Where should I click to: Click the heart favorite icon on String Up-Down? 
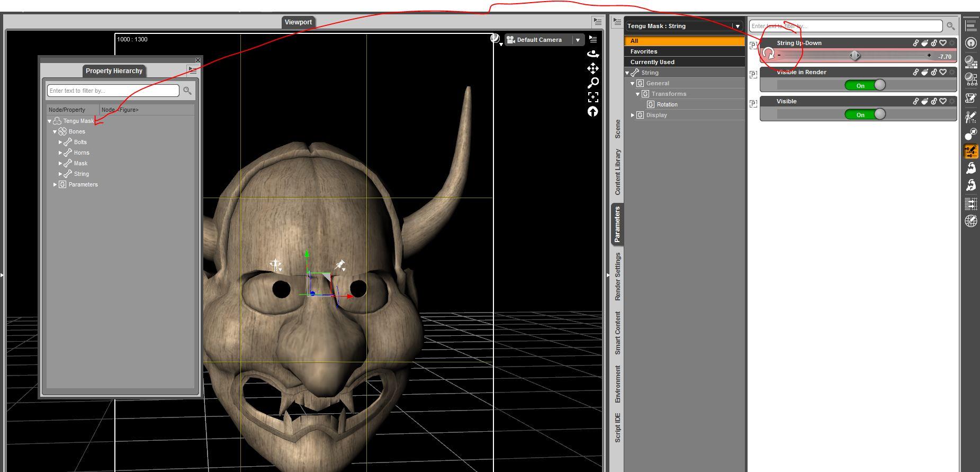coord(943,43)
